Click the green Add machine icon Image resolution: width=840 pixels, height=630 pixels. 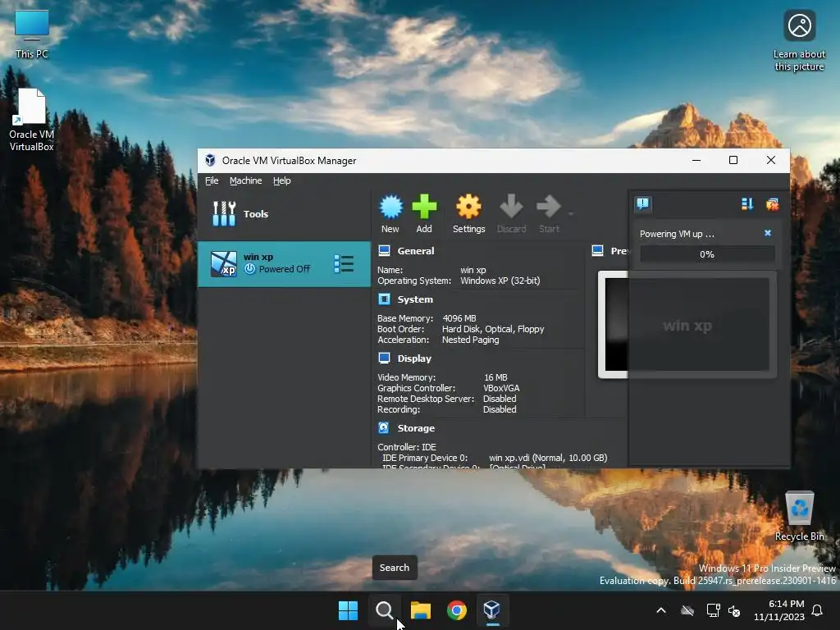tap(424, 207)
